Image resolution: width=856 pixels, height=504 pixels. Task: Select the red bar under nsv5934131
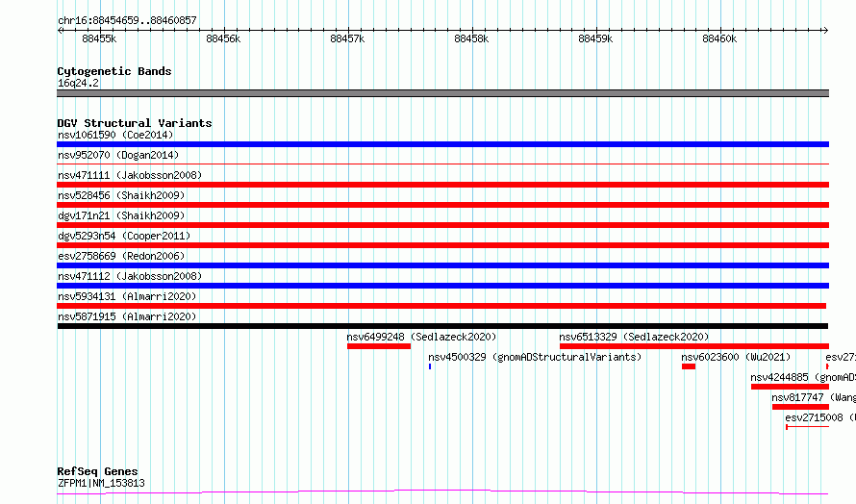tap(441, 306)
